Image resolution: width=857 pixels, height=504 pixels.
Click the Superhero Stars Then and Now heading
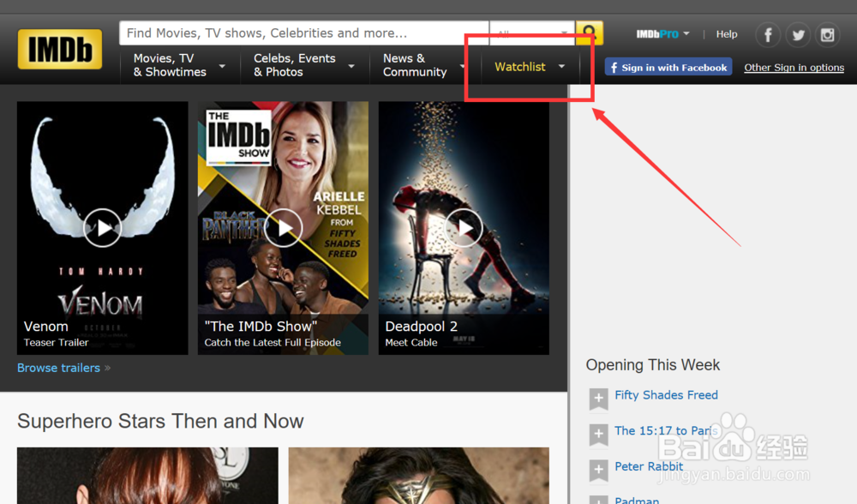[160, 422]
